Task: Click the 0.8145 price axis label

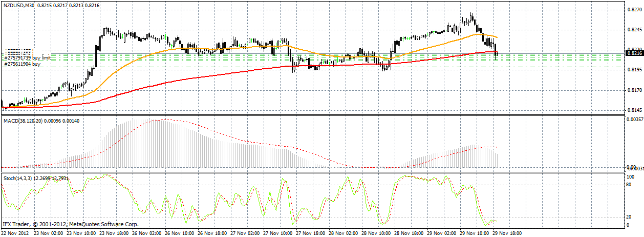Action: tap(635, 110)
